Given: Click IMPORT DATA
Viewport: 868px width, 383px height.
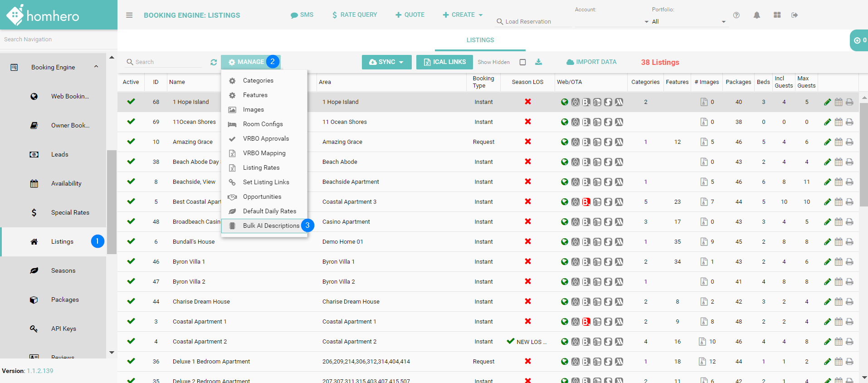Looking at the screenshot, I should (x=591, y=62).
